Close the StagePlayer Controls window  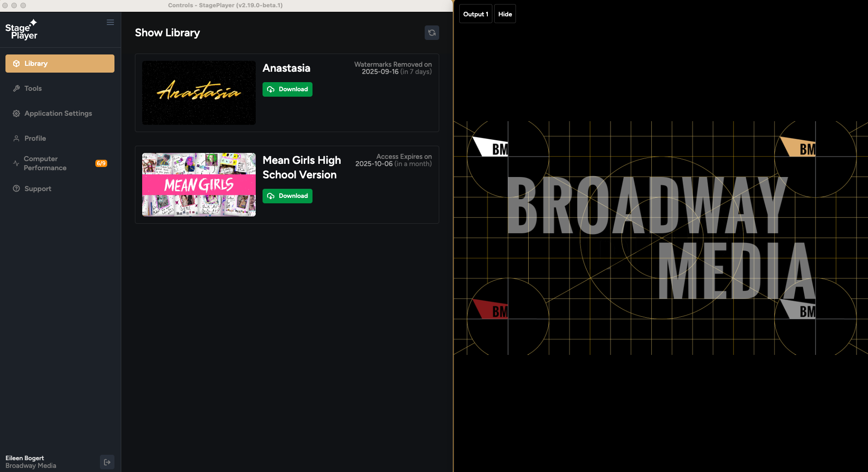pos(5,5)
